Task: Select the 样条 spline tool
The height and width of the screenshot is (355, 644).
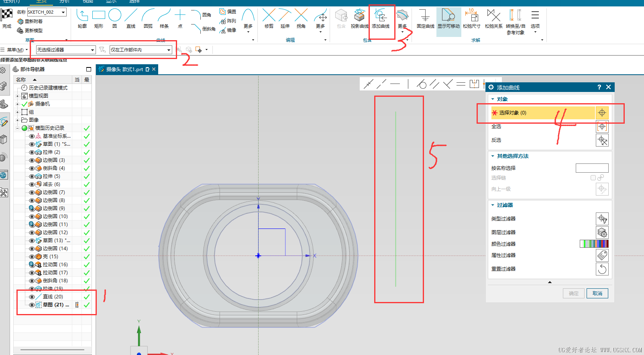Action: click(164, 16)
